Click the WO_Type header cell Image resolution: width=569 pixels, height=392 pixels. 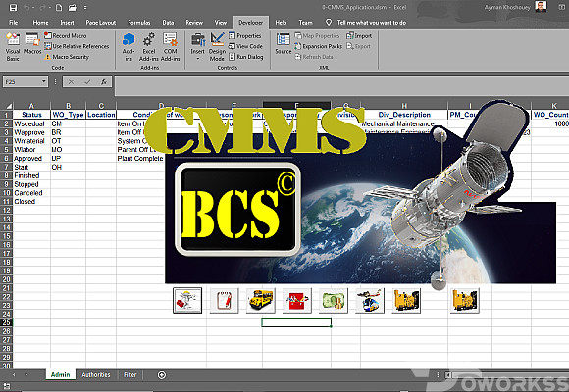(68, 115)
